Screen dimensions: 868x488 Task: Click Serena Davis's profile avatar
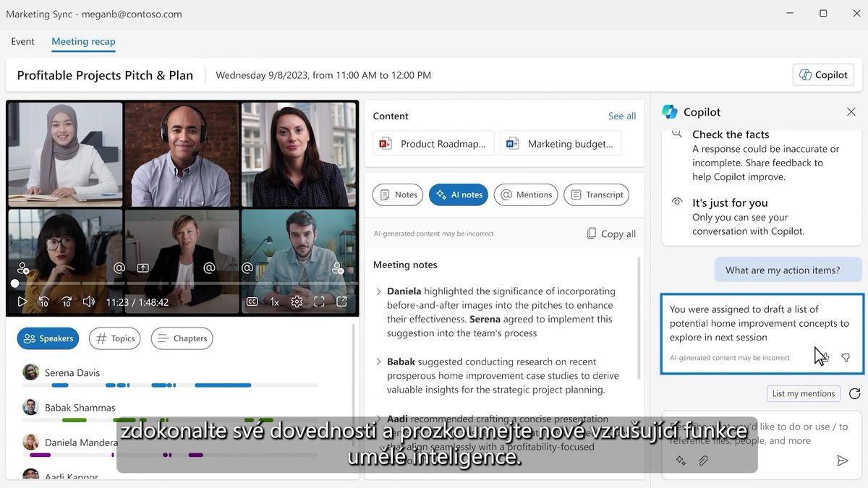[30, 372]
